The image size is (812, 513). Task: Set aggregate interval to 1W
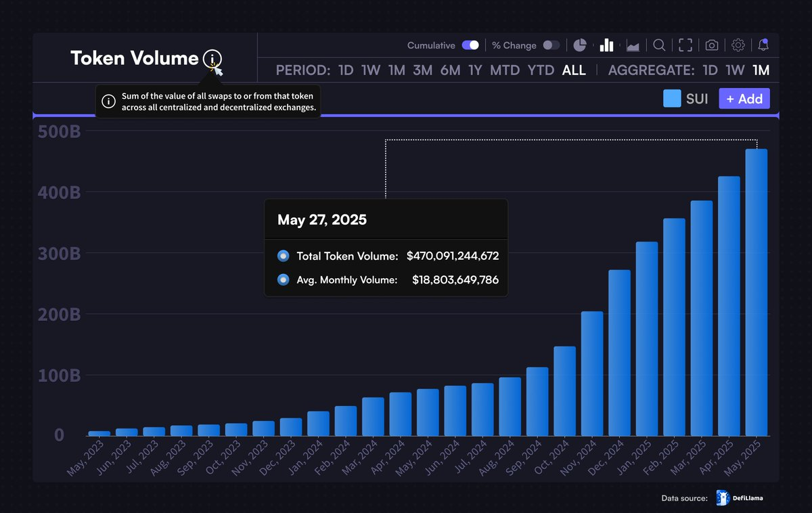click(x=734, y=70)
